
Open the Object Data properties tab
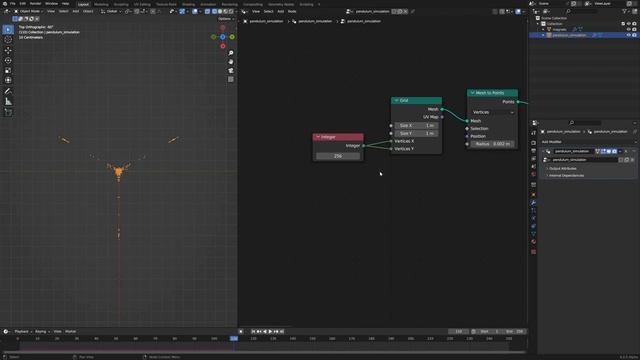(x=533, y=234)
